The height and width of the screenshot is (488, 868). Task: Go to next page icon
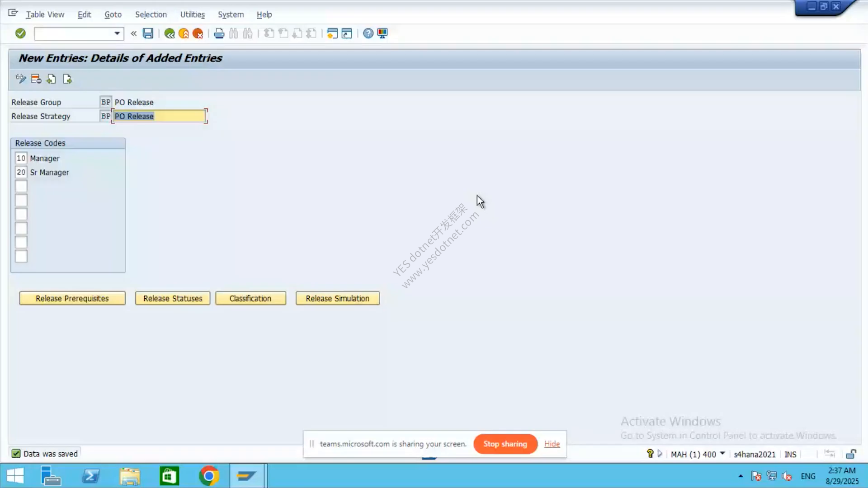coord(297,33)
